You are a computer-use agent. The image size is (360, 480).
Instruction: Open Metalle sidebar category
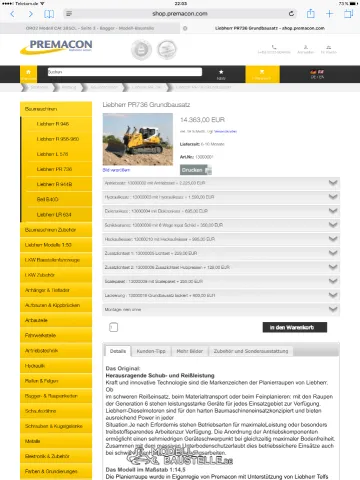click(56, 441)
